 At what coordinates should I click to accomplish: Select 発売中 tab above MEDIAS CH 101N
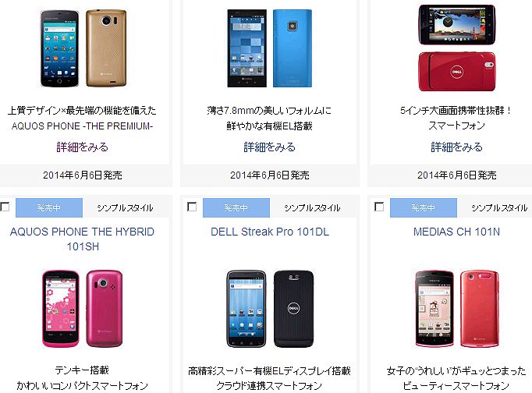(x=424, y=207)
